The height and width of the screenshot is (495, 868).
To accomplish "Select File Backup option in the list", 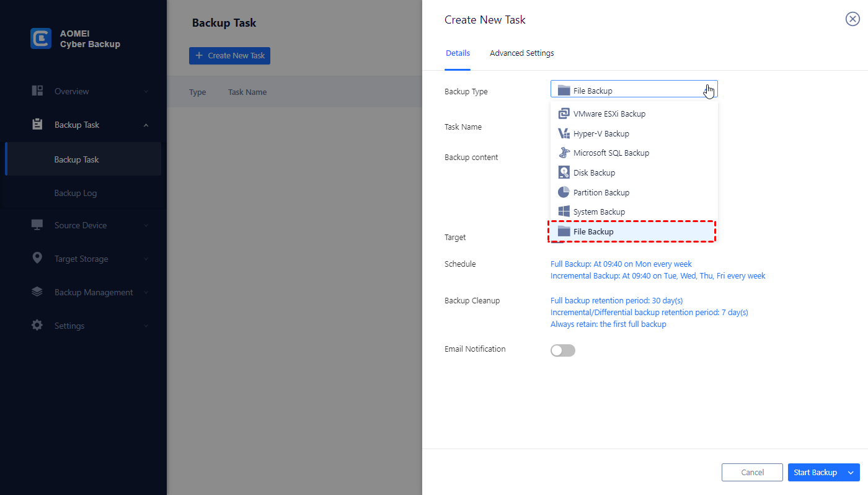I will click(634, 231).
